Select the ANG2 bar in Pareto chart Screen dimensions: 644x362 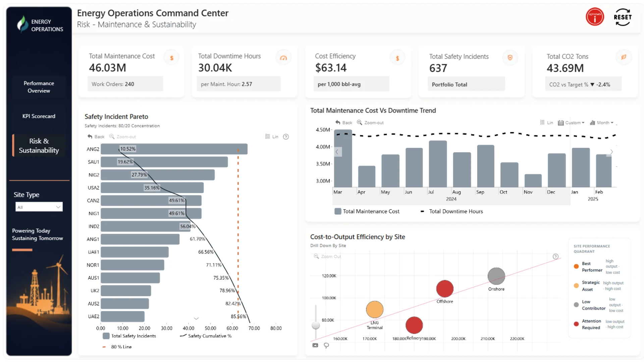click(x=174, y=149)
